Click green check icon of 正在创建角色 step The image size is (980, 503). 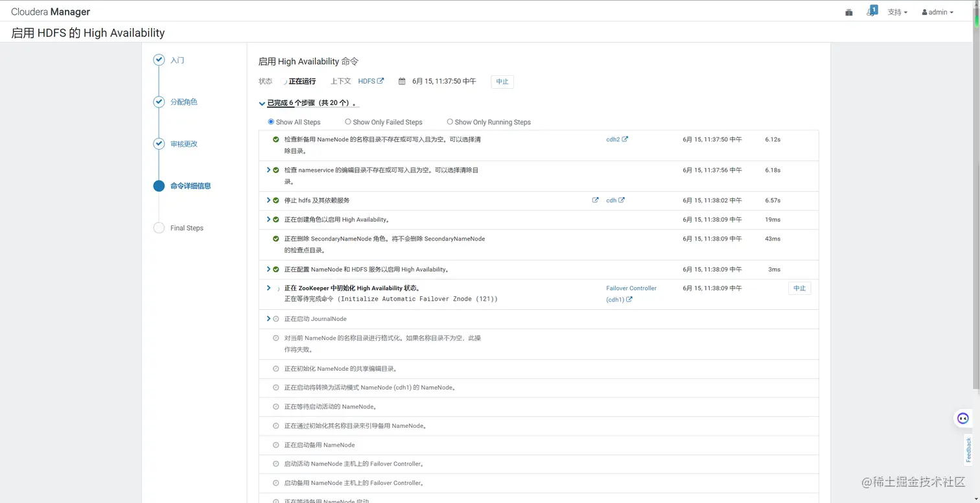(x=276, y=220)
